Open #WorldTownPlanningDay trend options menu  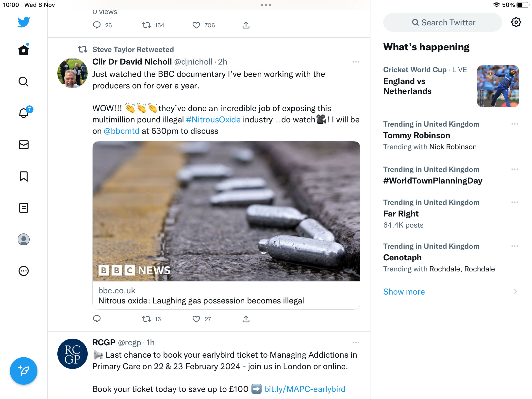tap(515, 169)
